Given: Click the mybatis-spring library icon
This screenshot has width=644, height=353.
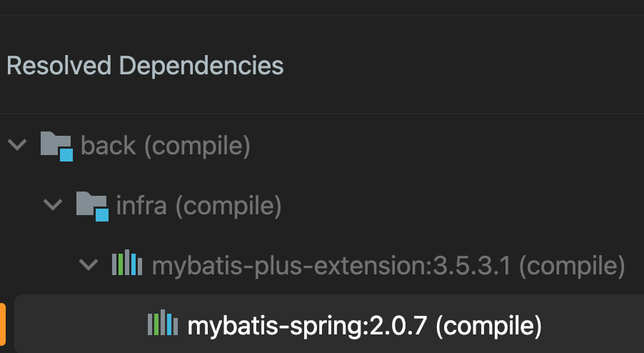Looking at the screenshot, I should (162, 325).
